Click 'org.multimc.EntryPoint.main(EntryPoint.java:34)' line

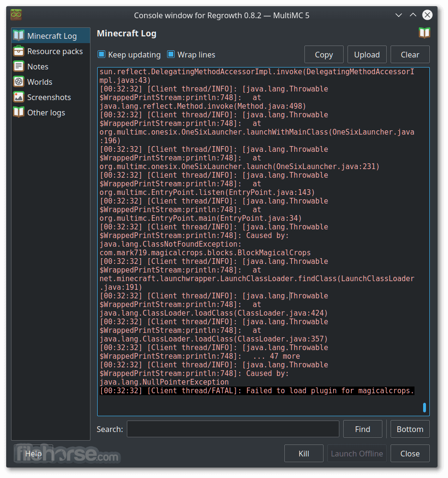(x=201, y=218)
